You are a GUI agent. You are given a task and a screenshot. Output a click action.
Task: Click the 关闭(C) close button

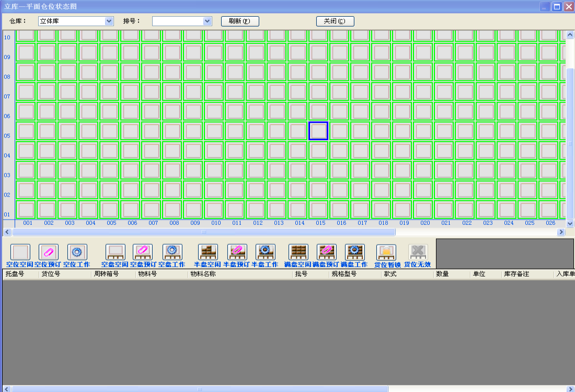(x=335, y=21)
